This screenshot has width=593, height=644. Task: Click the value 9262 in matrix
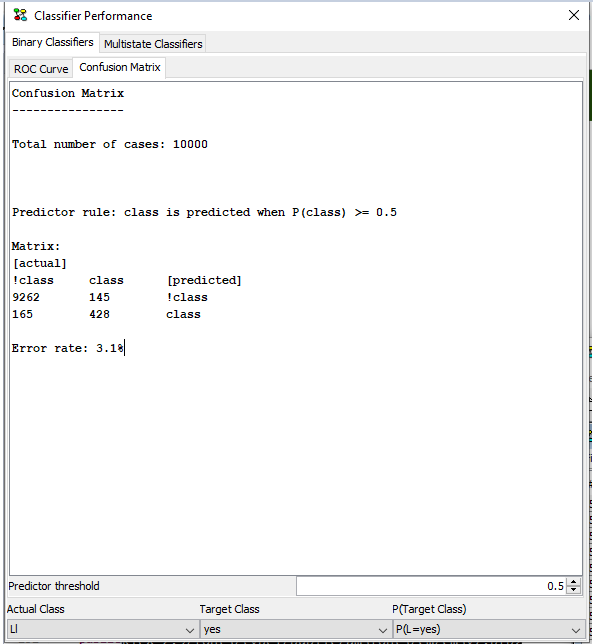point(26,297)
